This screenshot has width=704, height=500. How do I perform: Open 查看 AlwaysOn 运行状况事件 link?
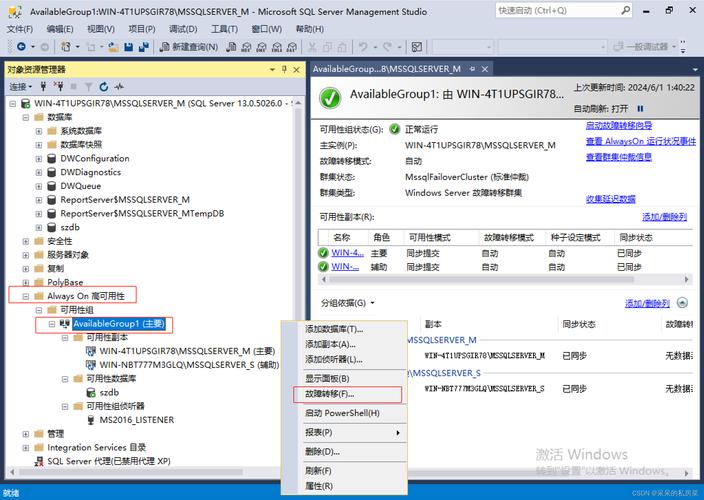pos(641,141)
